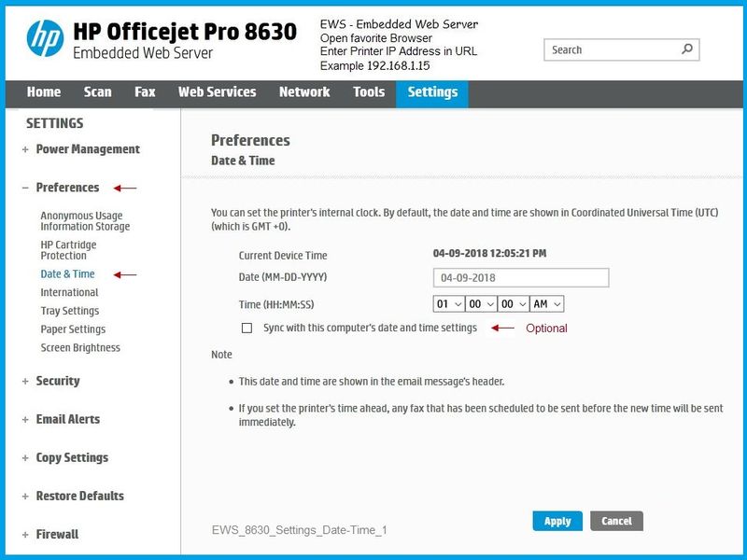
Task: Click the Apply button
Action: coord(556,521)
